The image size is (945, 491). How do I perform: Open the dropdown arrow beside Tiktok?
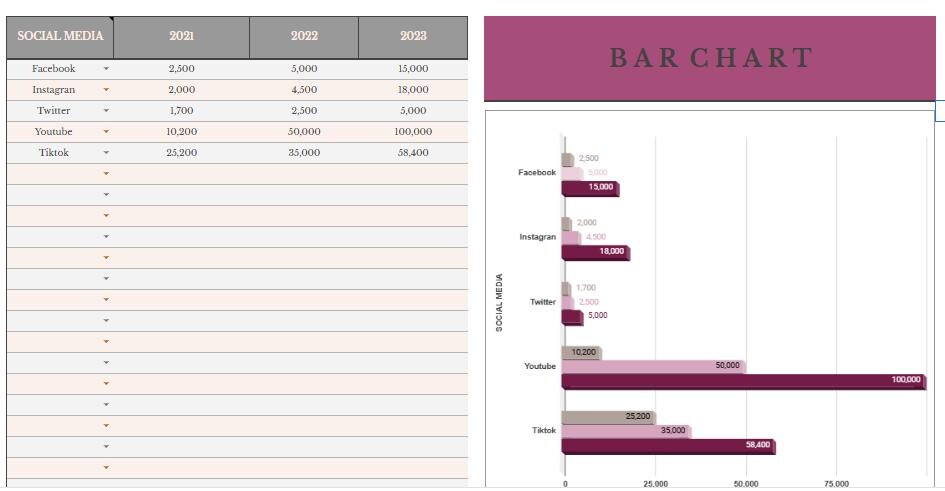(106, 153)
